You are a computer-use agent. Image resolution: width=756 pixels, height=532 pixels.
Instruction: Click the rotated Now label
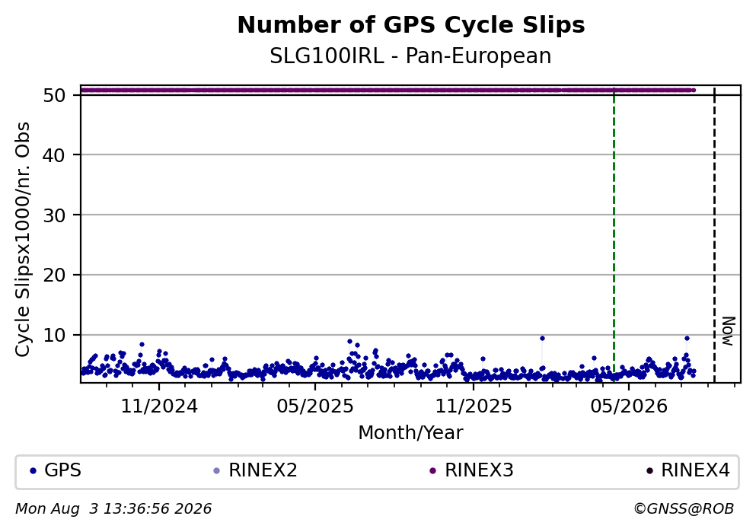point(729,331)
